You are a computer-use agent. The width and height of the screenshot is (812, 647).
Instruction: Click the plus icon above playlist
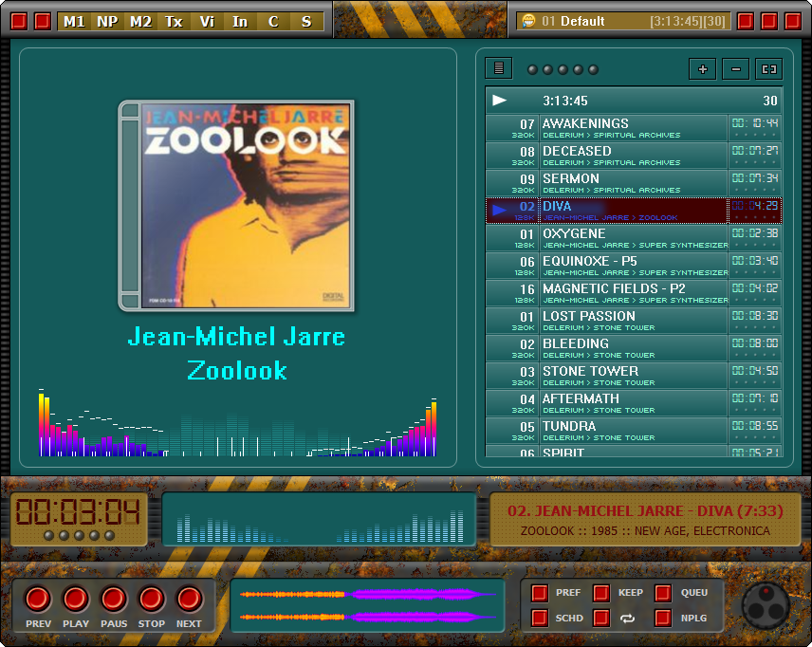[x=702, y=69]
